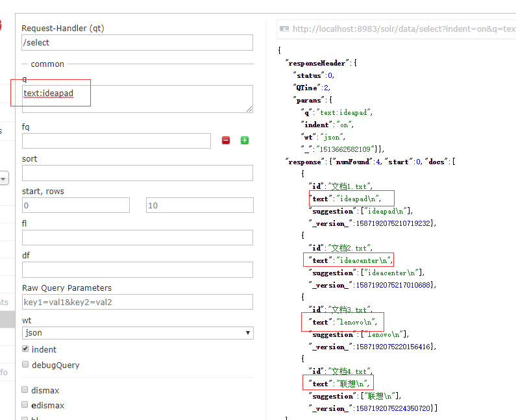Click the fl field list input
The image size is (516, 420).
137,238
